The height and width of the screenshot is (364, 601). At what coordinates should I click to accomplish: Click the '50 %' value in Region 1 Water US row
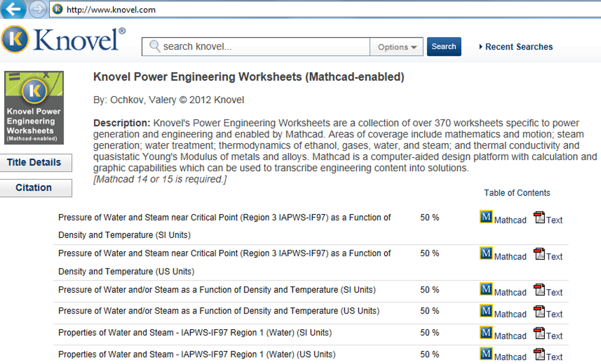429,354
